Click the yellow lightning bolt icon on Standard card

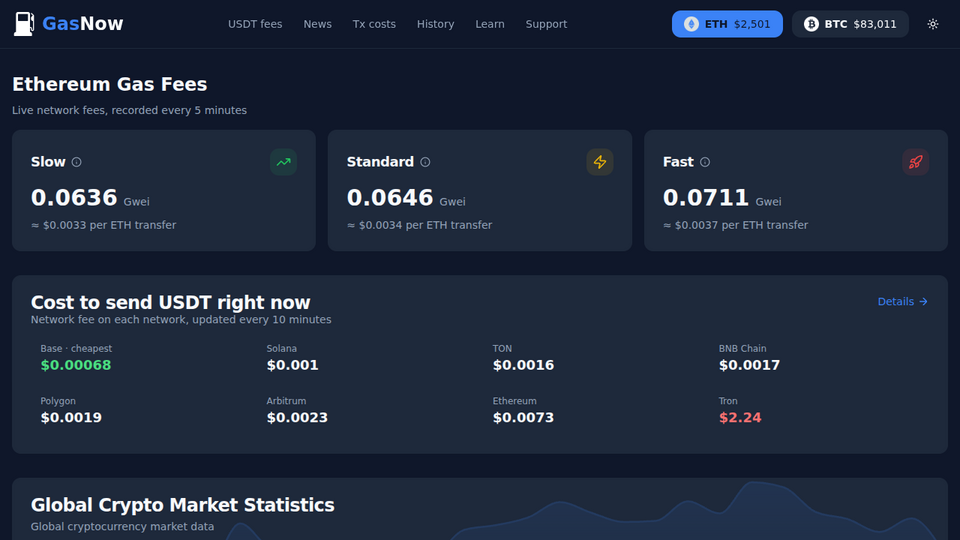(x=599, y=162)
